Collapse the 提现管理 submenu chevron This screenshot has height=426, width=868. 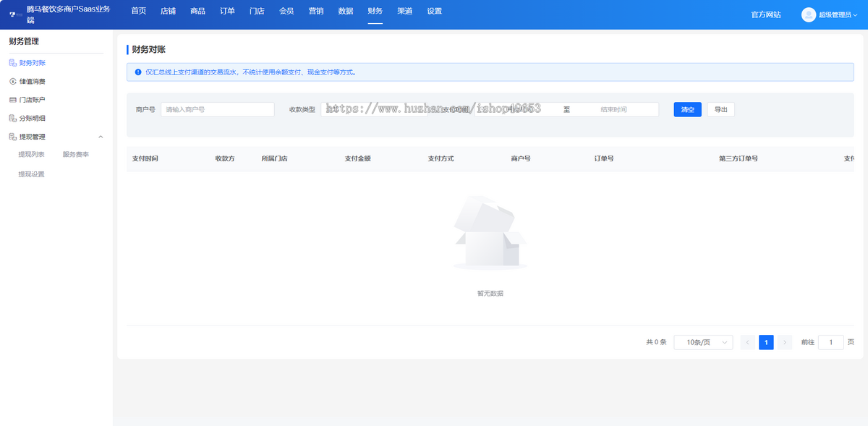click(x=101, y=137)
